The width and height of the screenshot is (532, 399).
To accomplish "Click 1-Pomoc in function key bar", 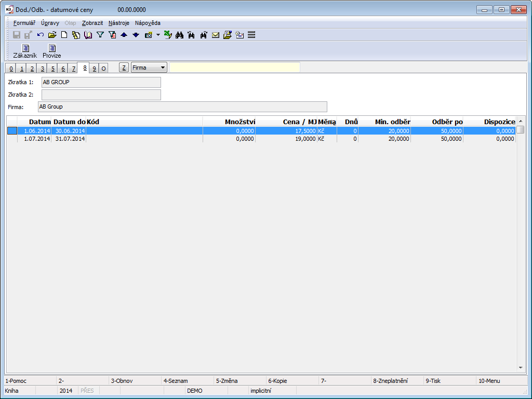I will point(30,381).
